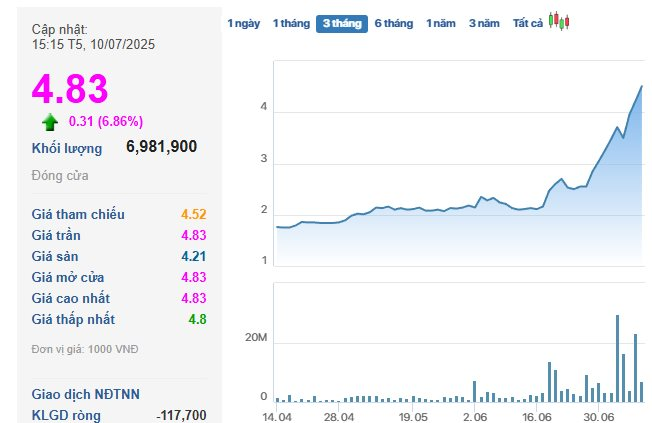Click the large 4.83 current price
Viewport: 652px width, 423px height.
click(x=70, y=89)
